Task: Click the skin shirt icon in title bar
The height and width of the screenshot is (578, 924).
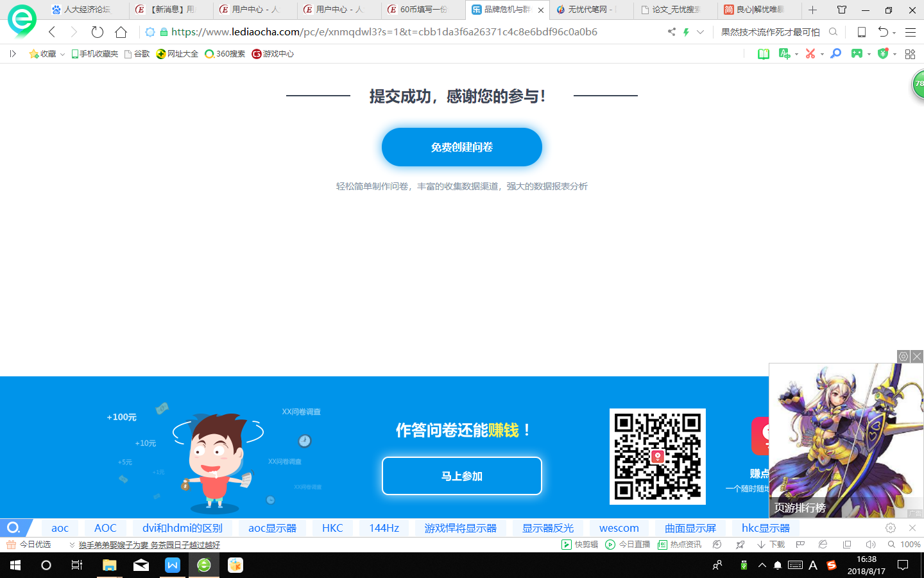Action: pos(842,10)
